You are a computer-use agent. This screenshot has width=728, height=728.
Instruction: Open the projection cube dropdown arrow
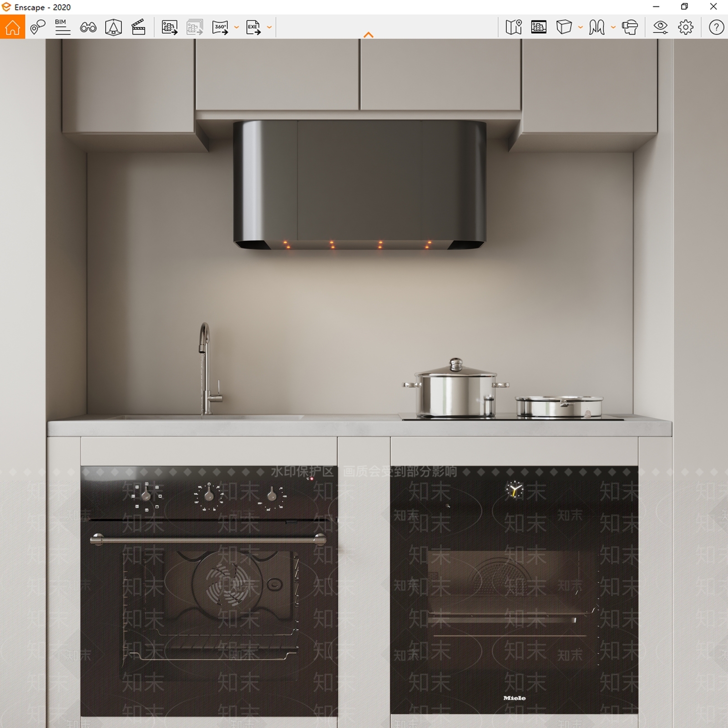pyautogui.click(x=580, y=27)
